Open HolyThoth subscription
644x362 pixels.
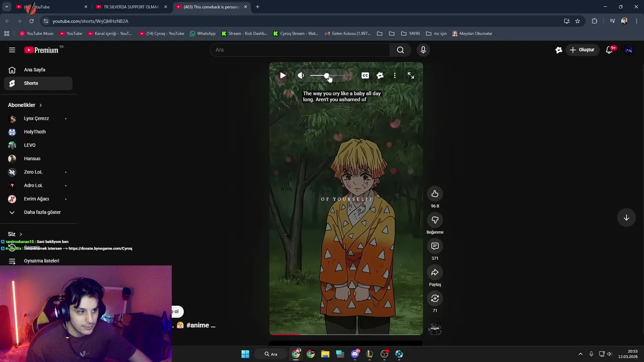tap(38, 132)
